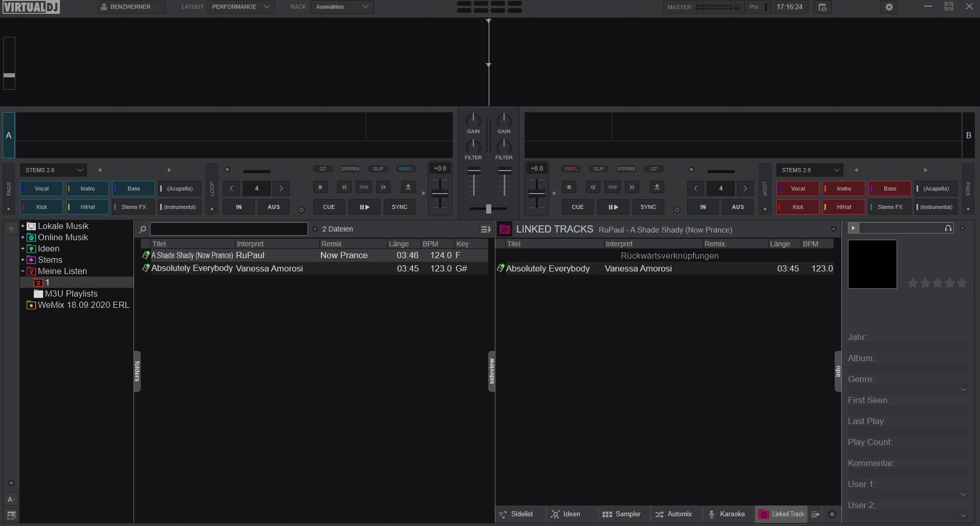Open the vertical folders side tab
This screenshot has height=526, width=980.
click(x=137, y=371)
